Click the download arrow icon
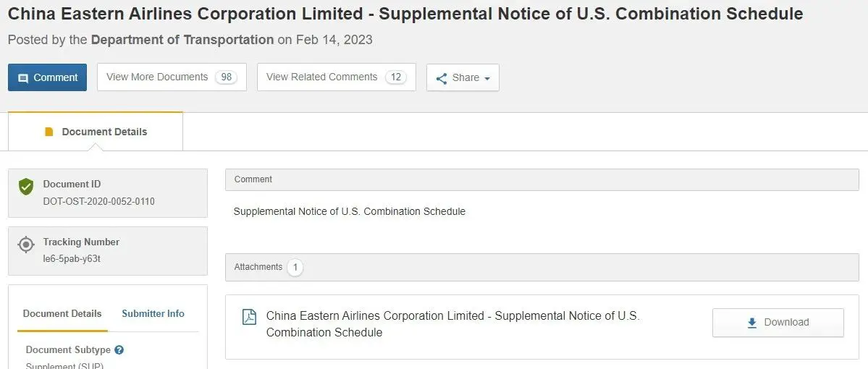 point(751,323)
